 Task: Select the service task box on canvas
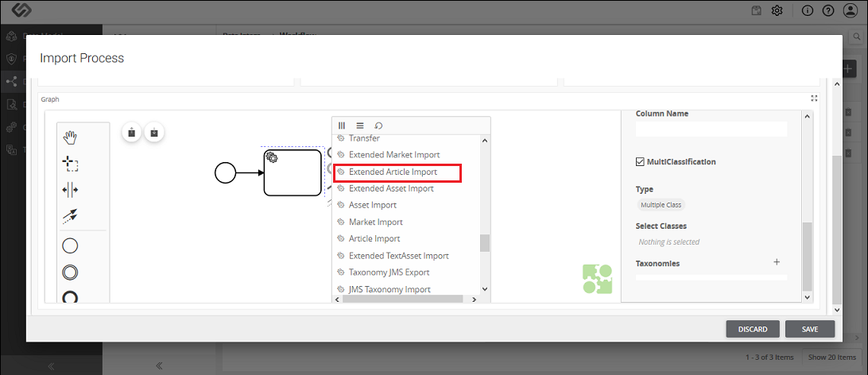click(293, 172)
